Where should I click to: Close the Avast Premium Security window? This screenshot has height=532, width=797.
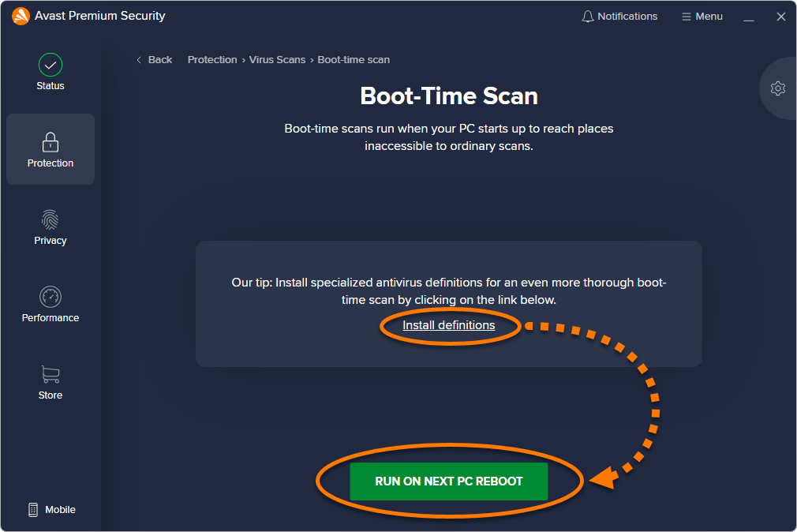(x=780, y=17)
